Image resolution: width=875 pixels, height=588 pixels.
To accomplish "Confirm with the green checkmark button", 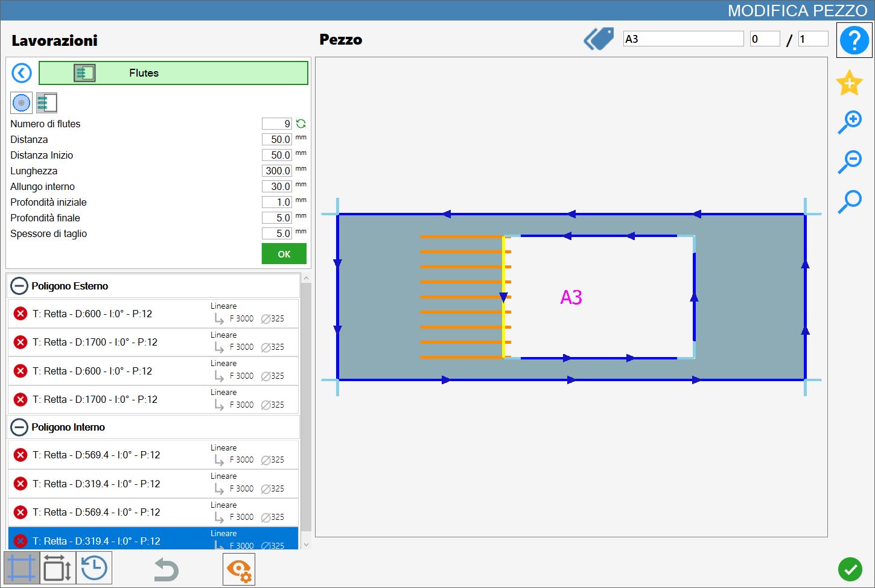I will [850, 569].
